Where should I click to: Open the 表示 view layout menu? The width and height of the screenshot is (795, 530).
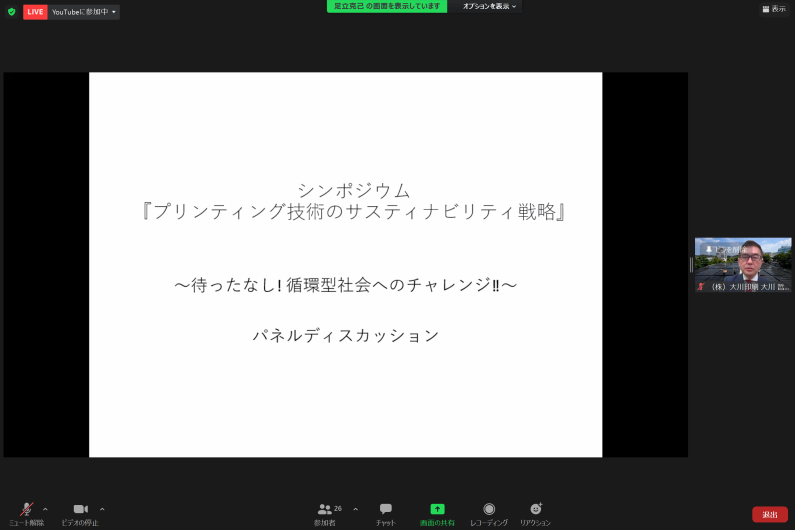point(774,8)
